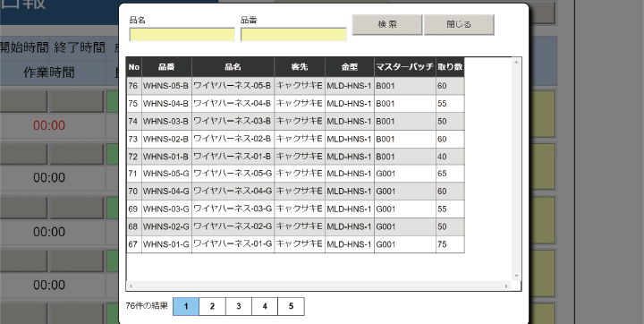
Task: Click No cell 71
Action: [133, 174]
